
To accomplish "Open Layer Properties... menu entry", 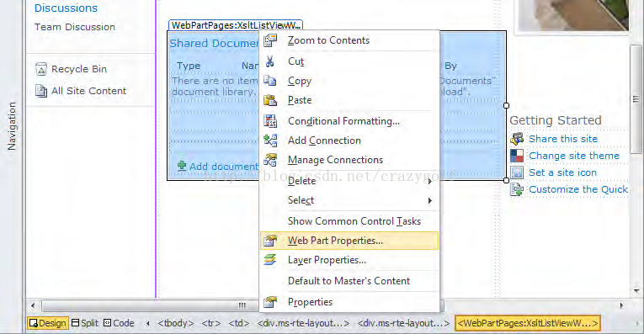I will click(x=349, y=260).
